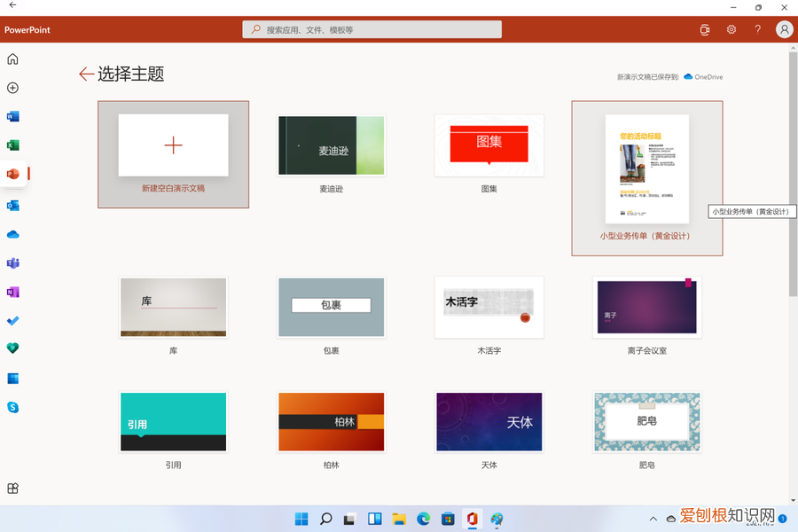Open OneDrive from the sidebar
This screenshot has height=532, width=798.
coord(12,234)
